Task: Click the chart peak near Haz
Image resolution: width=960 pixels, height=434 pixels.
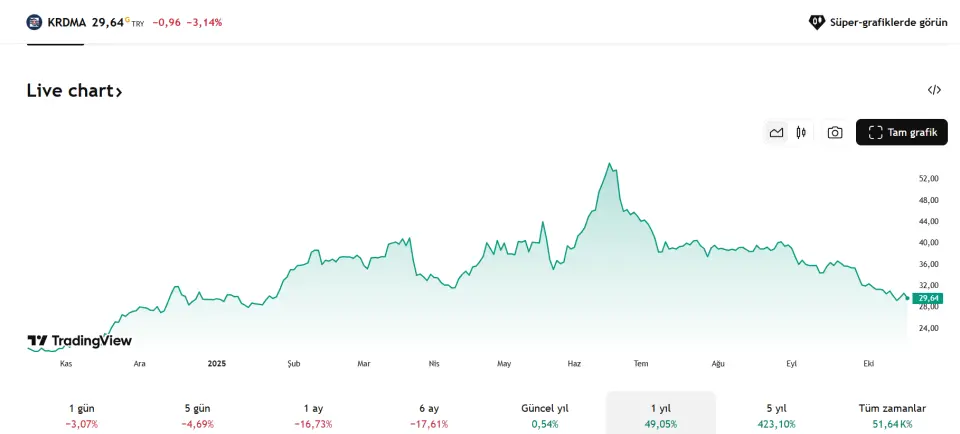Action: coord(609,164)
